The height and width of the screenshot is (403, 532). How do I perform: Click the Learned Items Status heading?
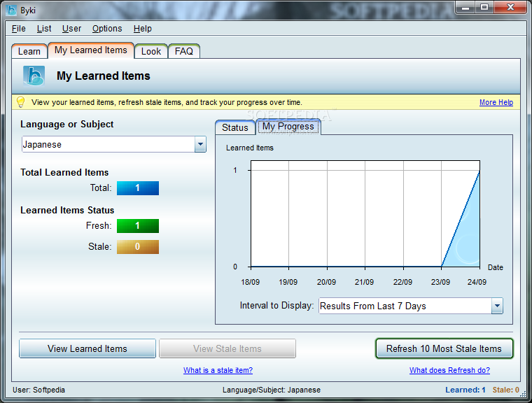tap(67, 211)
